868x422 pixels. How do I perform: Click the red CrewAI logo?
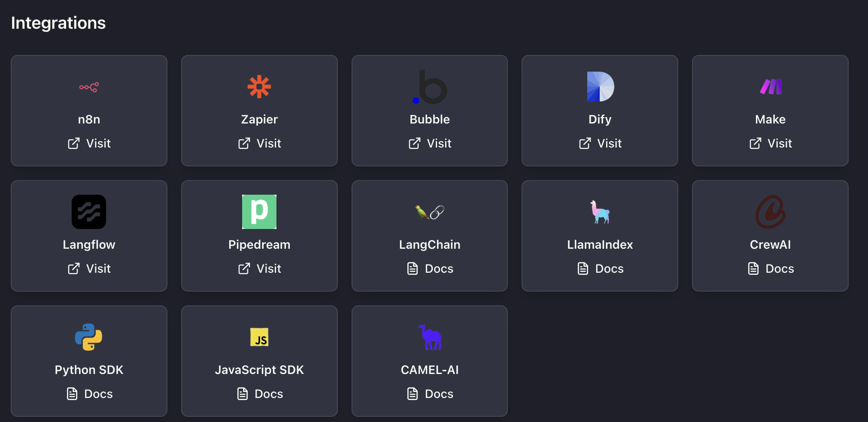[x=771, y=212]
